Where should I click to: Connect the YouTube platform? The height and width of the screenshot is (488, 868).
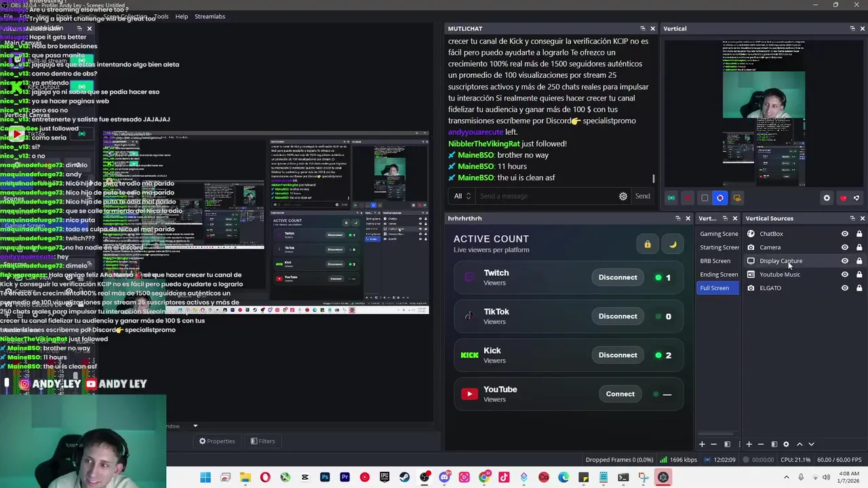pos(620,394)
